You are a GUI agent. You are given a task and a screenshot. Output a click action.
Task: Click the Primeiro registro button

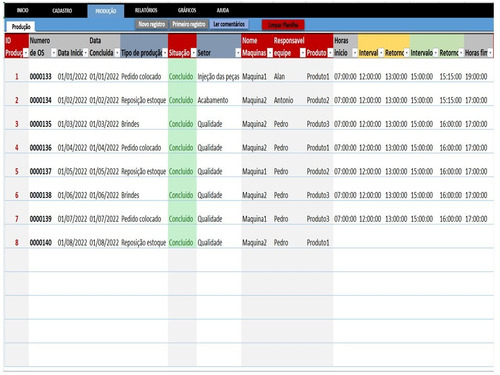point(189,24)
